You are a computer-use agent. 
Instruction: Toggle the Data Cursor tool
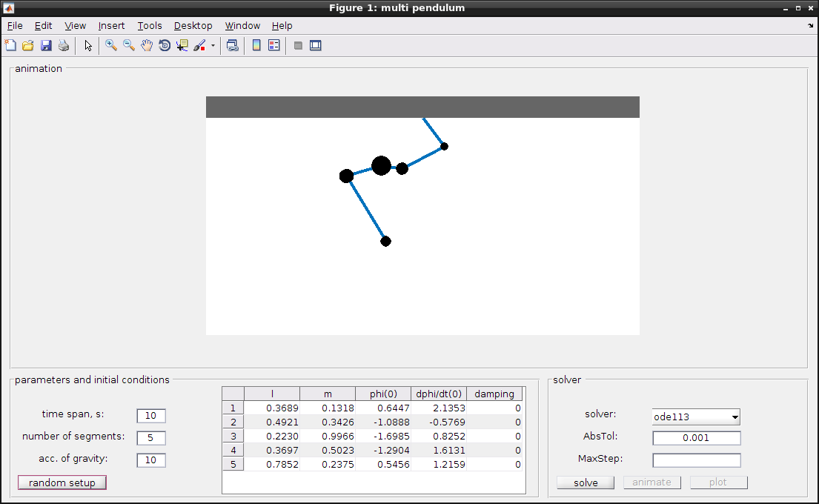click(182, 45)
